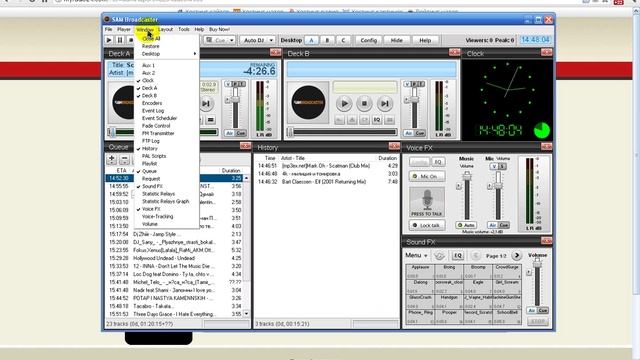
Task: Expand the Desktop submenu in Window menu
Action: (167, 54)
